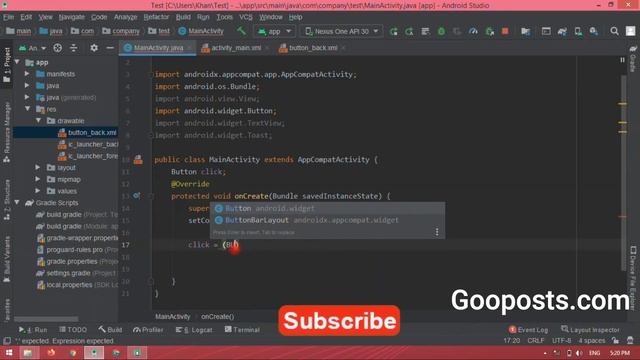Open the Logcat tool window
The width and height of the screenshot is (640, 360).
194,330
